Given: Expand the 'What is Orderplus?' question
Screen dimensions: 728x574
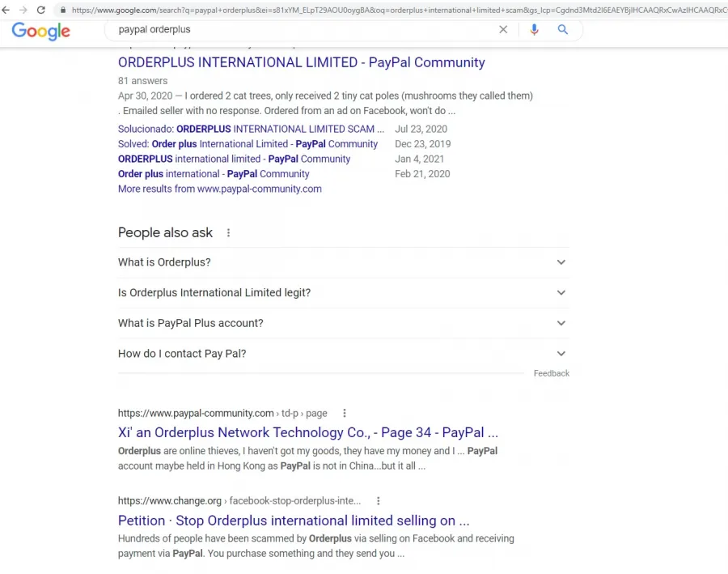Looking at the screenshot, I should point(344,262).
